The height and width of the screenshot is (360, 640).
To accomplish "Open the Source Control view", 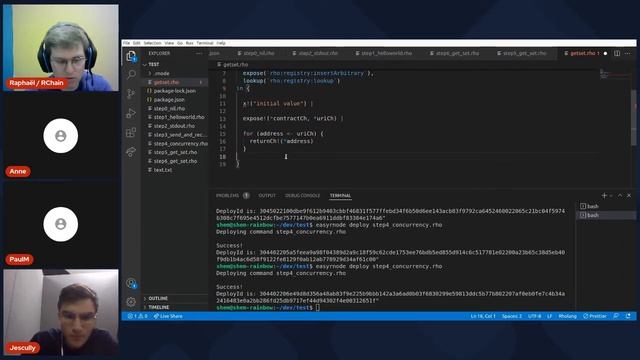I will click(131, 93).
